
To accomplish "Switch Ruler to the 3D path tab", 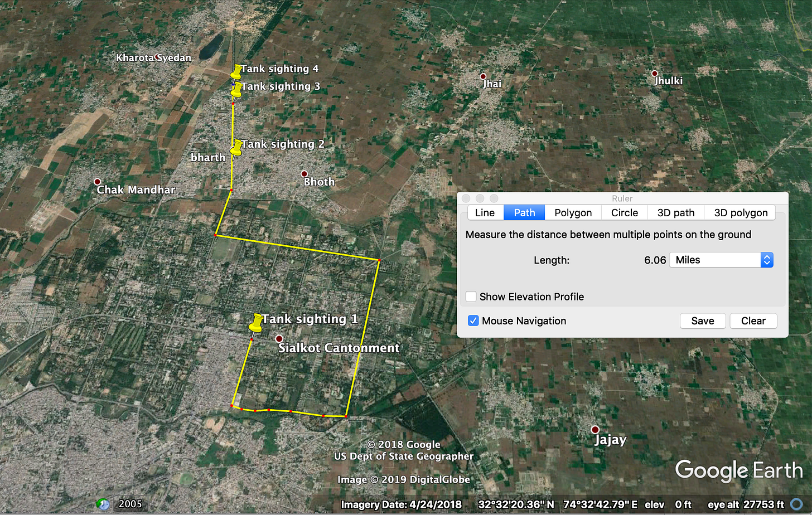I will (676, 212).
